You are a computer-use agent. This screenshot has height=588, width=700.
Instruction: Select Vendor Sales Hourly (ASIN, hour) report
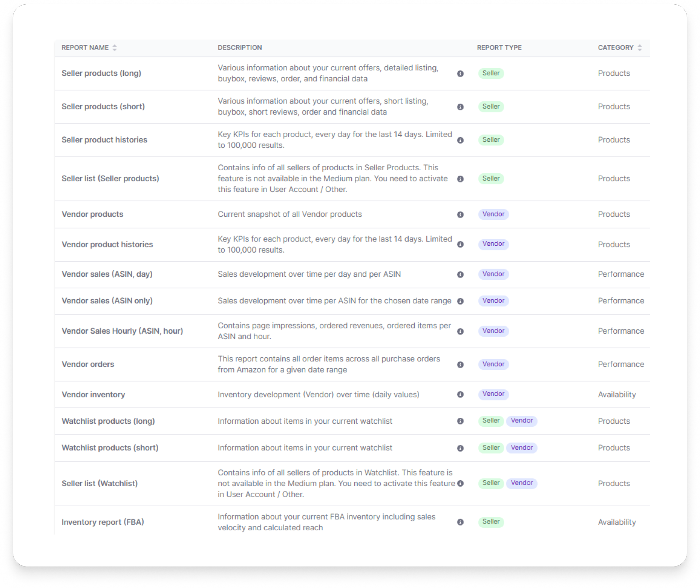122,331
